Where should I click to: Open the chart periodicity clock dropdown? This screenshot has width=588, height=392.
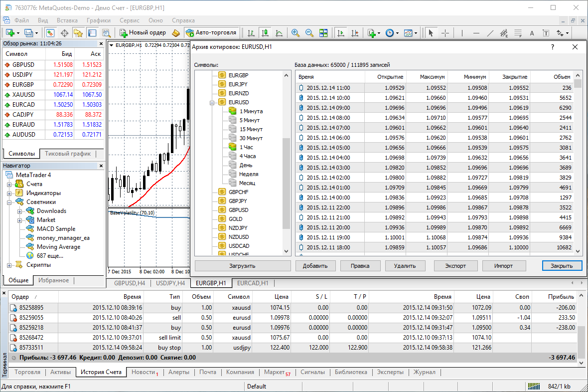click(389, 33)
